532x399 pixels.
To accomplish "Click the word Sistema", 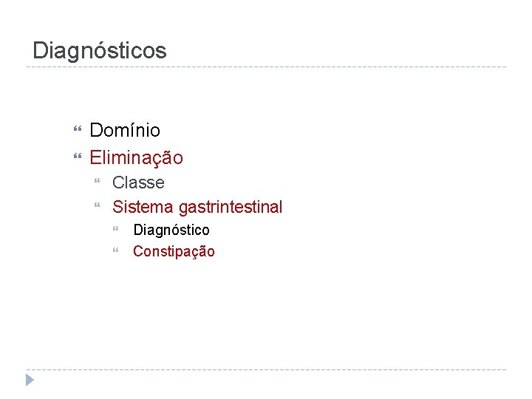I will point(143,207).
